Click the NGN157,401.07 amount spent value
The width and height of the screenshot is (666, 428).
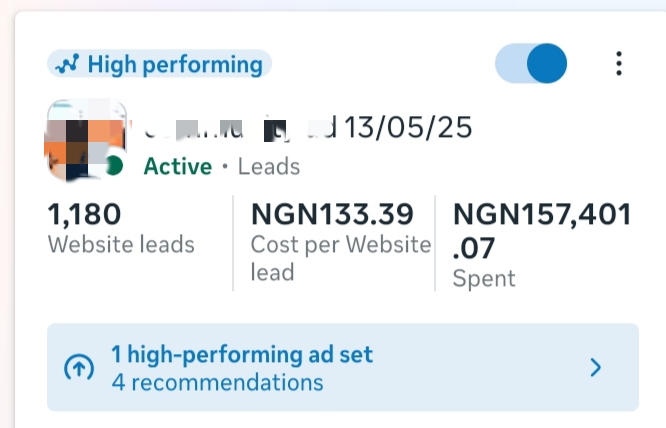pos(542,228)
